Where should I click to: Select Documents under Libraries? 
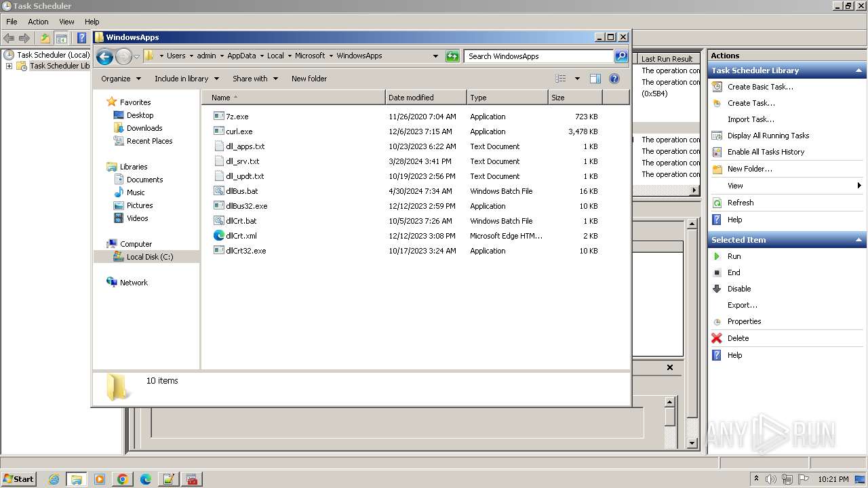[145, 180]
